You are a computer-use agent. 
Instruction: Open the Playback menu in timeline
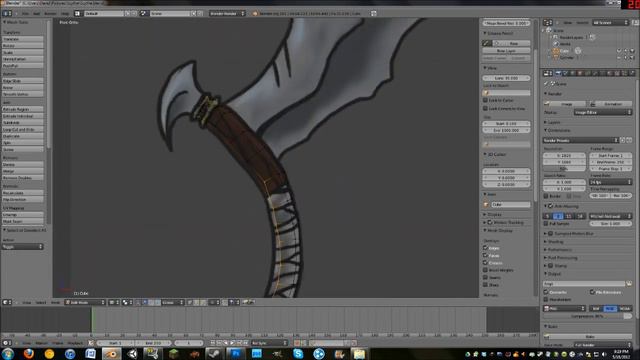click(75, 343)
